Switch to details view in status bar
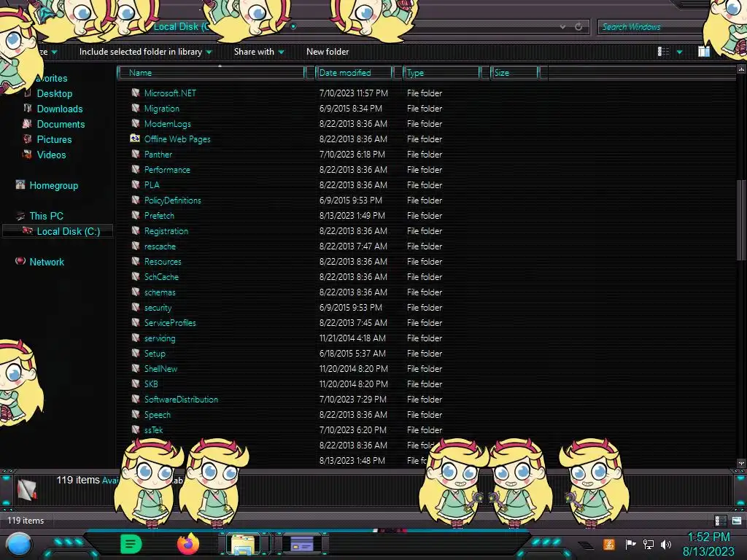The width and height of the screenshot is (747, 560). pyautogui.click(x=720, y=521)
